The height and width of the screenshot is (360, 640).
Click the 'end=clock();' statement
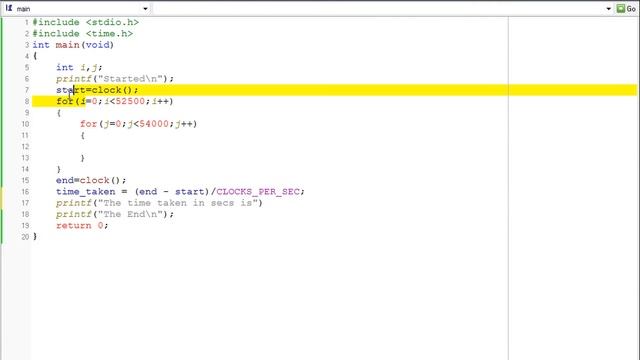(91, 180)
